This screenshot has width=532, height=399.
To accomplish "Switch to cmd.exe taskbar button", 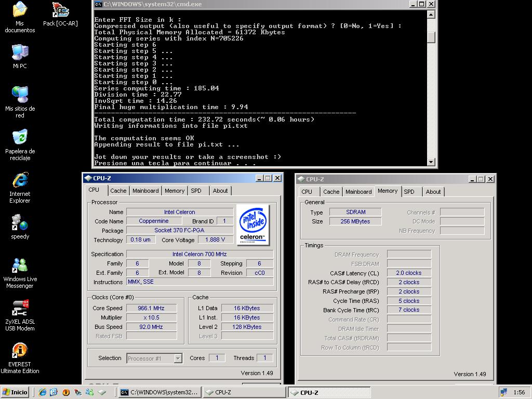I will click(159, 392).
